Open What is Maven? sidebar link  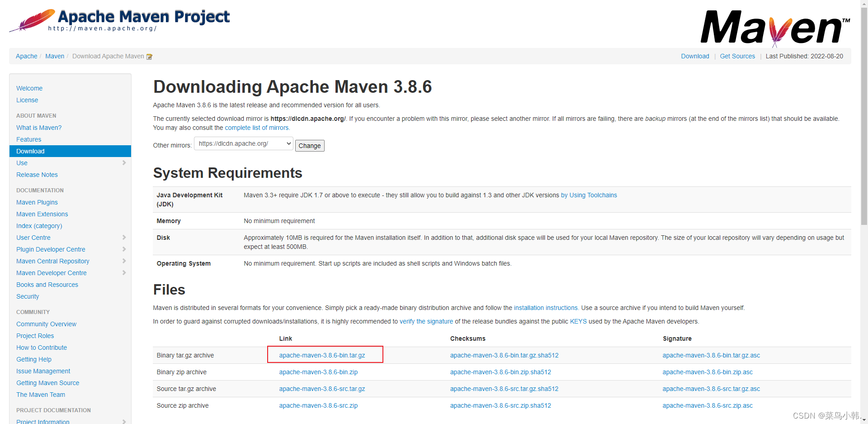click(x=39, y=128)
